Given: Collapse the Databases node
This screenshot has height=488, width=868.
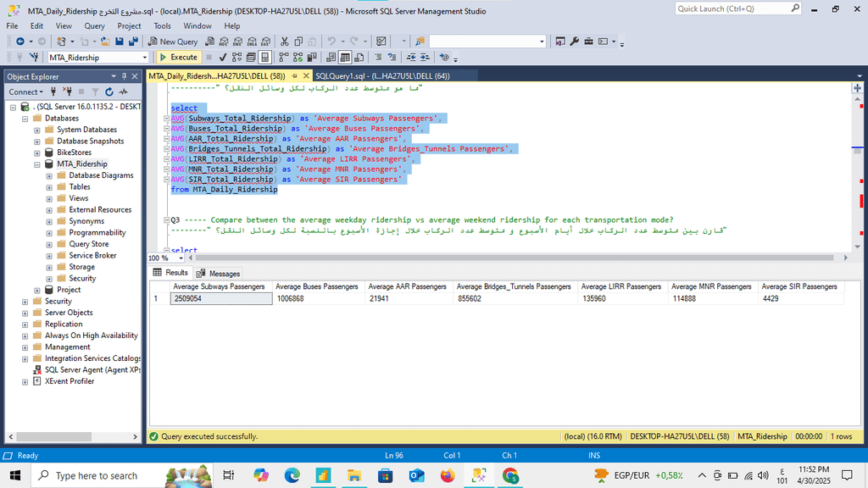Looking at the screenshot, I should tap(25, 119).
